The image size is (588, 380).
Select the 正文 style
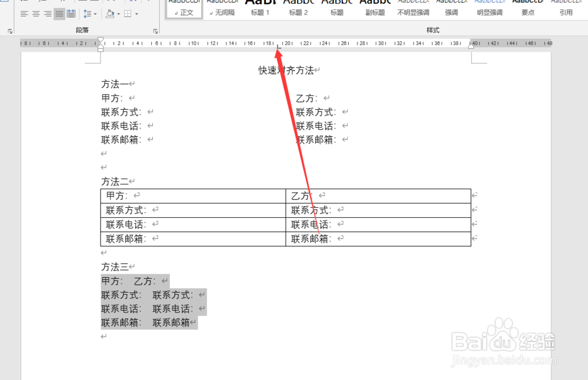(x=183, y=8)
